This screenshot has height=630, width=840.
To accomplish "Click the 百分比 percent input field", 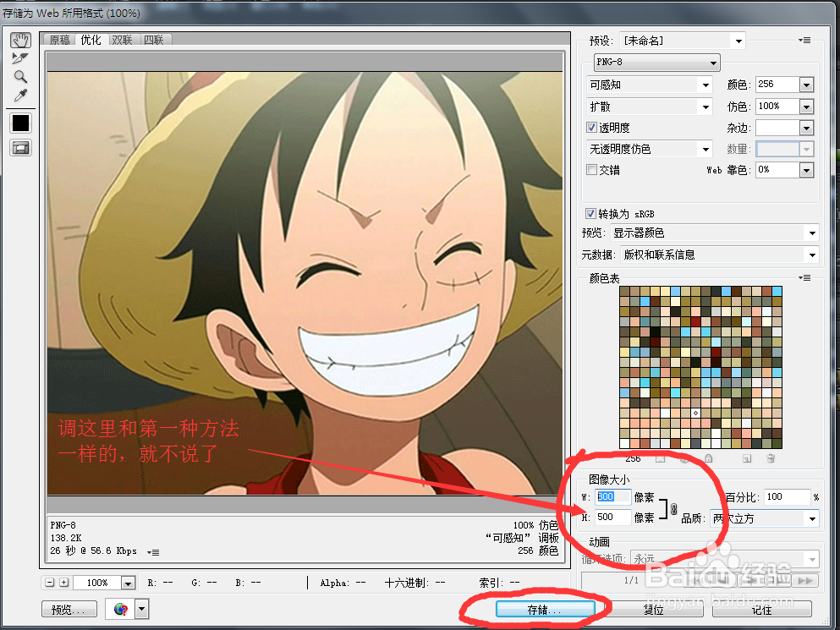I will click(x=787, y=496).
